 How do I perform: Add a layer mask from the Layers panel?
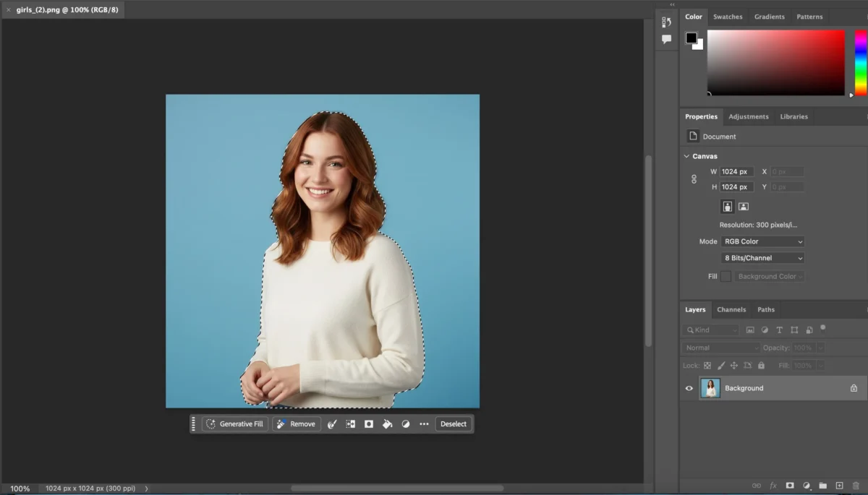click(x=790, y=485)
